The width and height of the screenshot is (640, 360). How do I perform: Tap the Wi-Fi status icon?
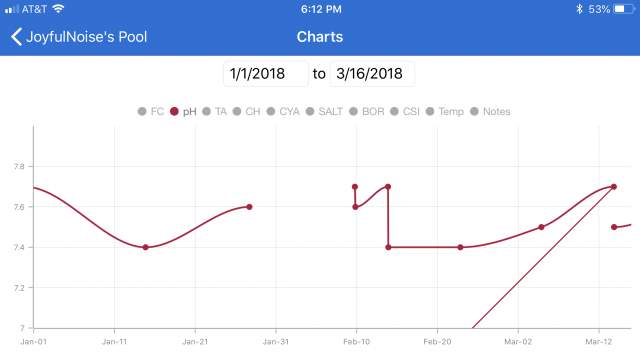tap(58, 9)
